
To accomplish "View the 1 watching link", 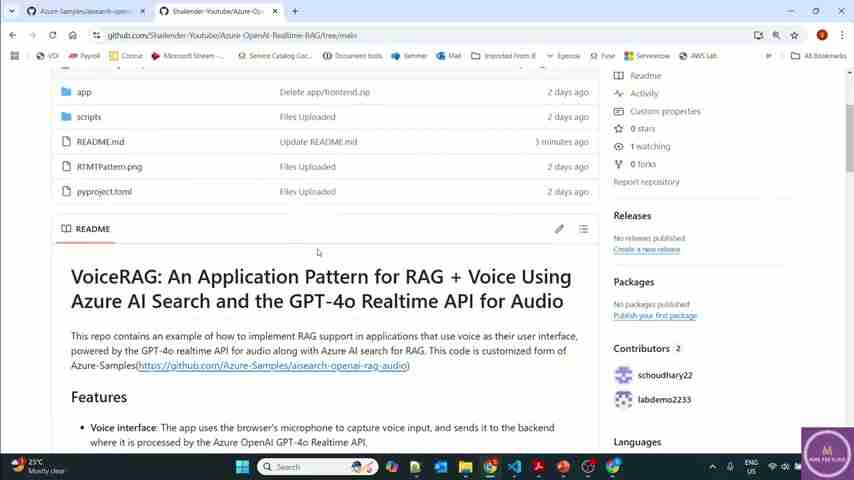I will coord(650,147).
